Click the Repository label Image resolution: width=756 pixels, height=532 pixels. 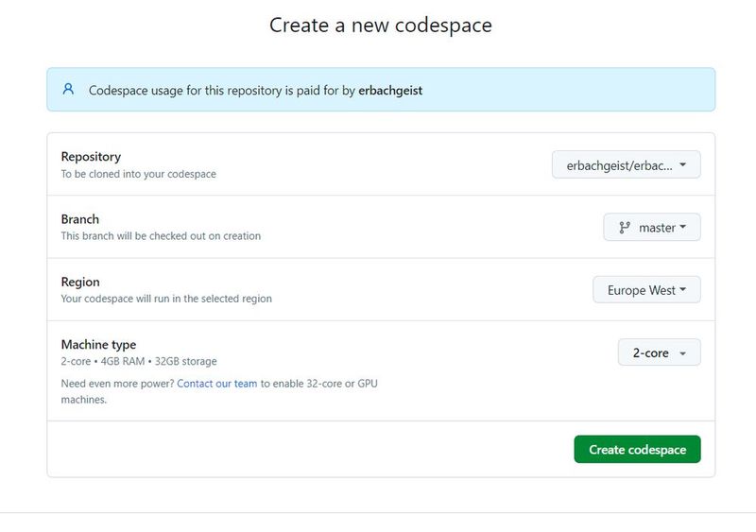pyautogui.click(x=91, y=157)
